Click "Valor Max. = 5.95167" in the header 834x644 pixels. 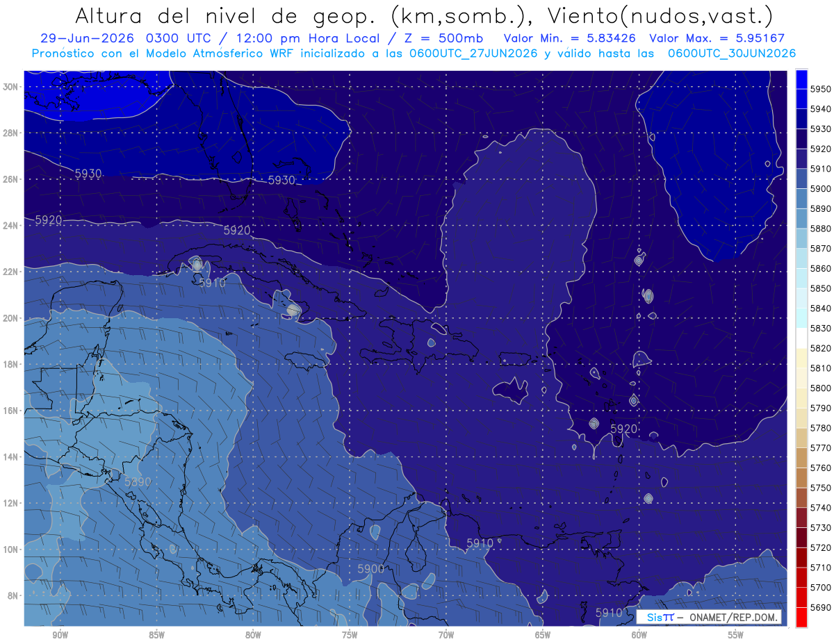coord(717,39)
